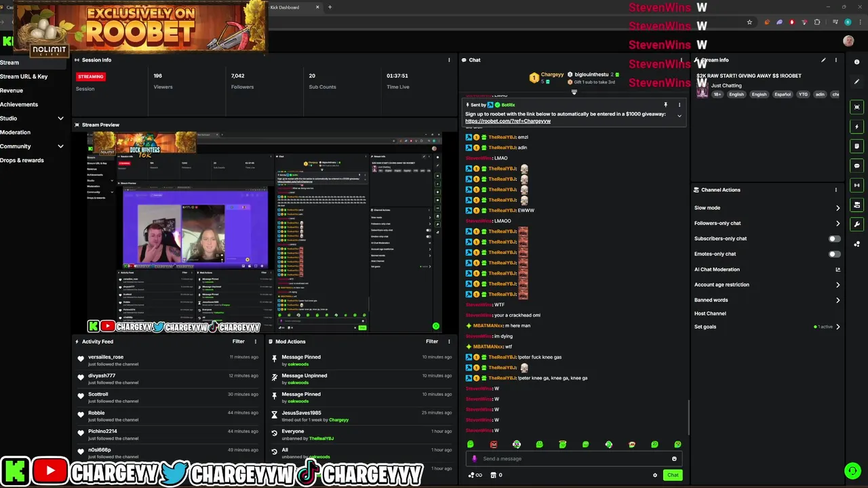Open the Achievements sidebar item

19,104
